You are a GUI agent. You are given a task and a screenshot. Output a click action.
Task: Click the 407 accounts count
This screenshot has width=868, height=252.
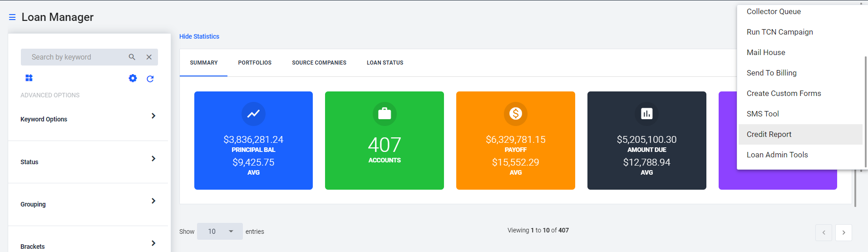(x=385, y=145)
